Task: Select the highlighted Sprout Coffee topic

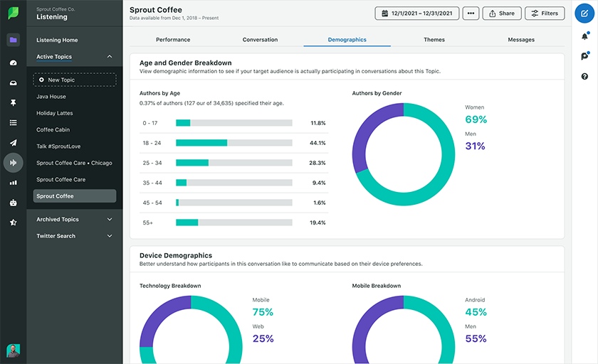Action: click(x=74, y=196)
